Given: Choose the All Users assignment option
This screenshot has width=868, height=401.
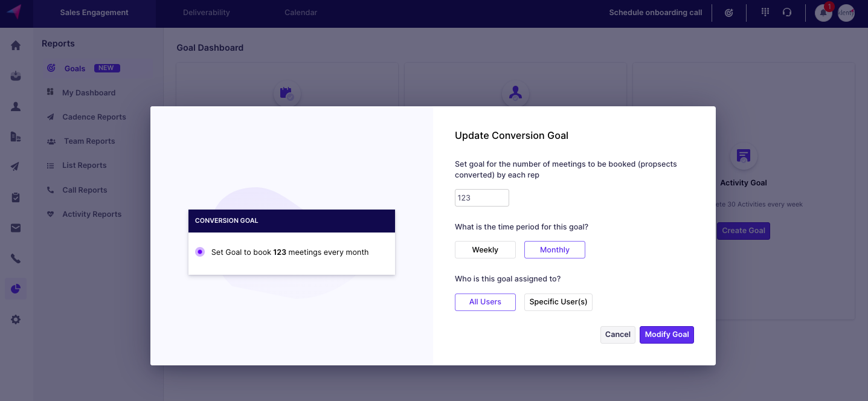Looking at the screenshot, I should tap(485, 302).
